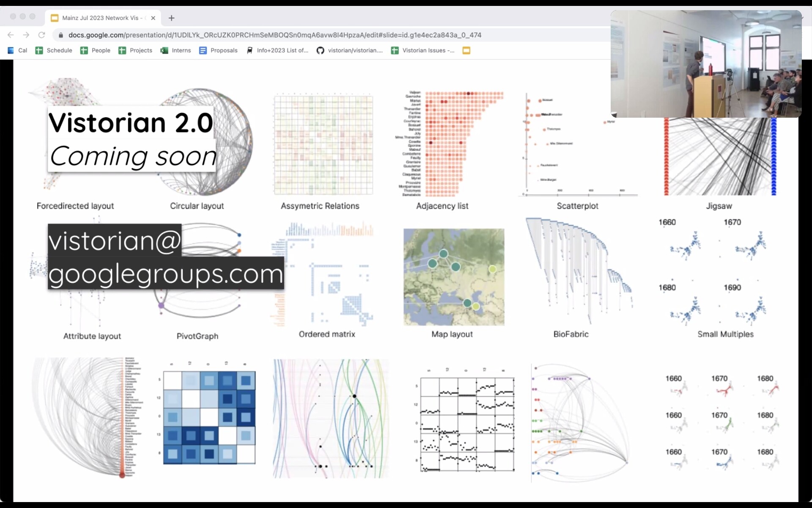Click the URL address field
Viewport: 812px width, 508px height.
pos(275,35)
